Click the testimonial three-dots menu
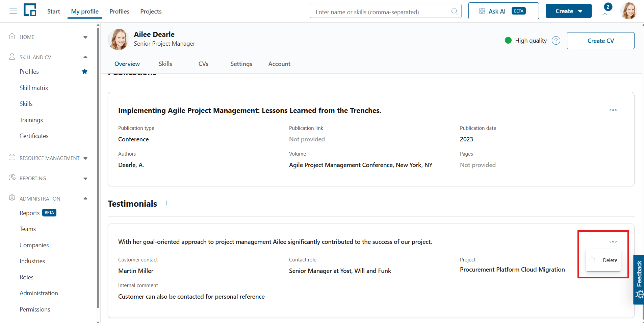The width and height of the screenshot is (644, 323). 613,242
